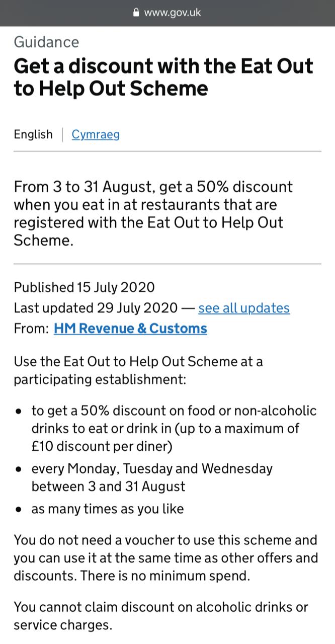The height and width of the screenshot is (644, 335).
Task: Tap the www.gov.uk address text
Action: (172, 13)
